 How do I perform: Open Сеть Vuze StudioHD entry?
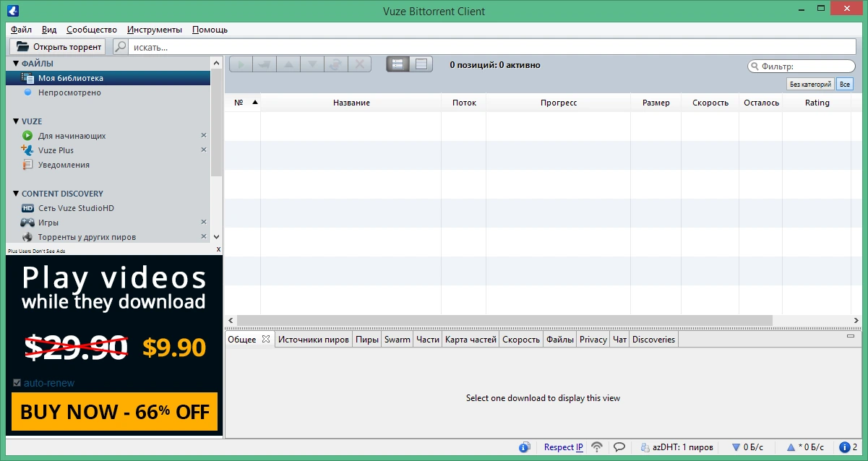76,208
